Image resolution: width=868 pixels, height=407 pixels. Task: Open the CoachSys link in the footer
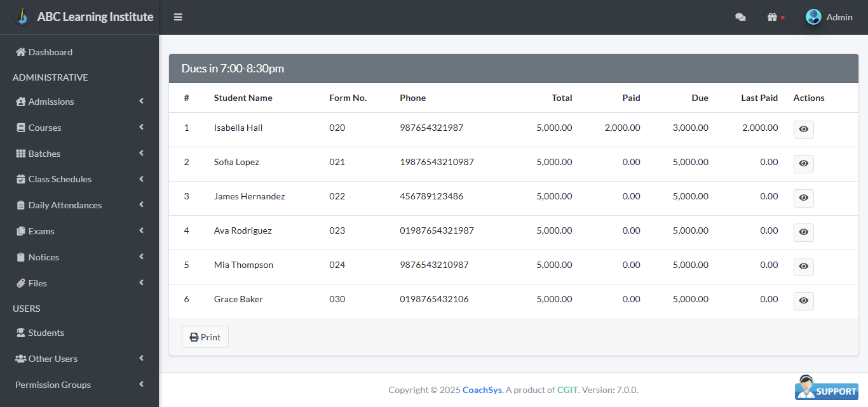pos(482,389)
